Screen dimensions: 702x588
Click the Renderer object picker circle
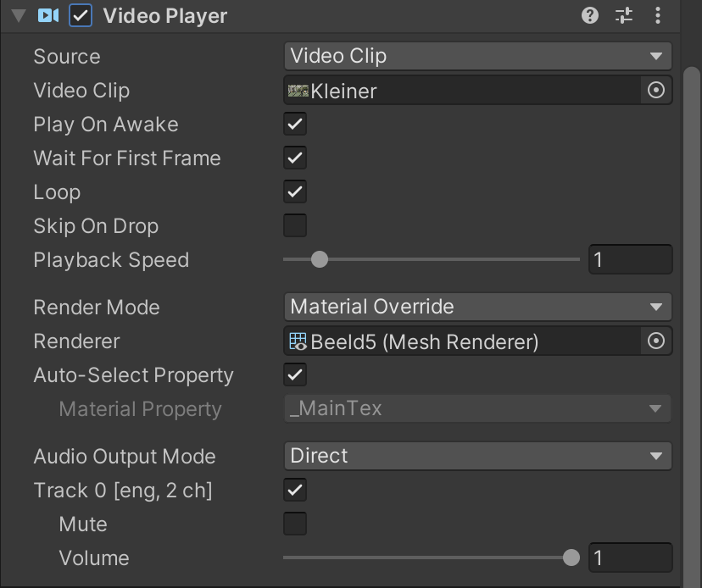pos(655,341)
